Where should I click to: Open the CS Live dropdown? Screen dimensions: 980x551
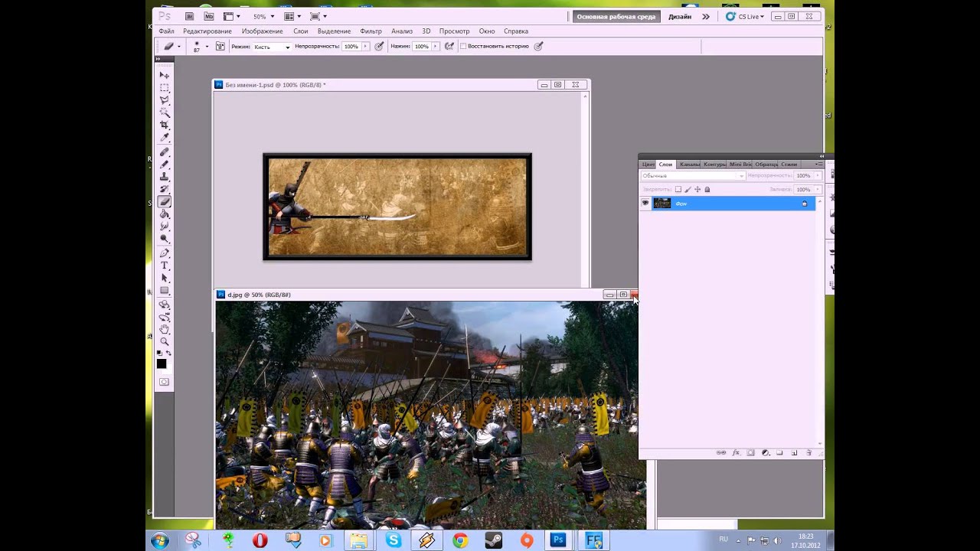tap(745, 16)
